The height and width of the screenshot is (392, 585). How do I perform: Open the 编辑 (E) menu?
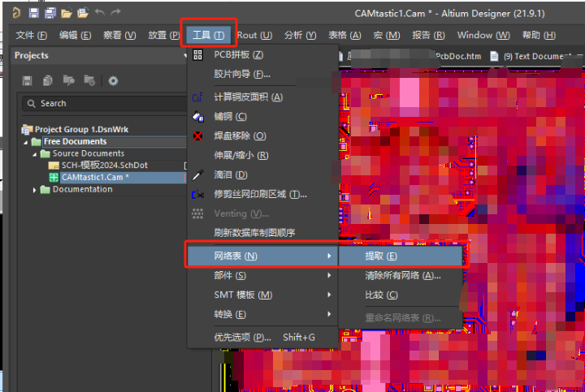75,35
